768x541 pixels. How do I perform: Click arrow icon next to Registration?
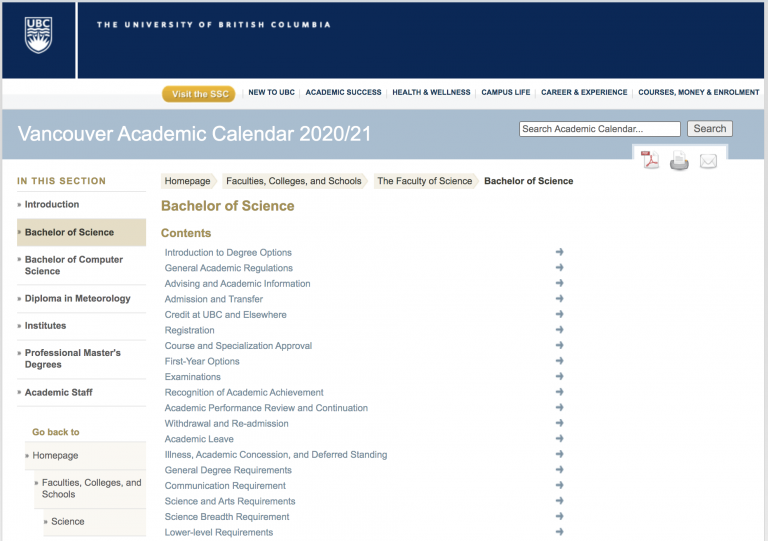pyautogui.click(x=560, y=330)
